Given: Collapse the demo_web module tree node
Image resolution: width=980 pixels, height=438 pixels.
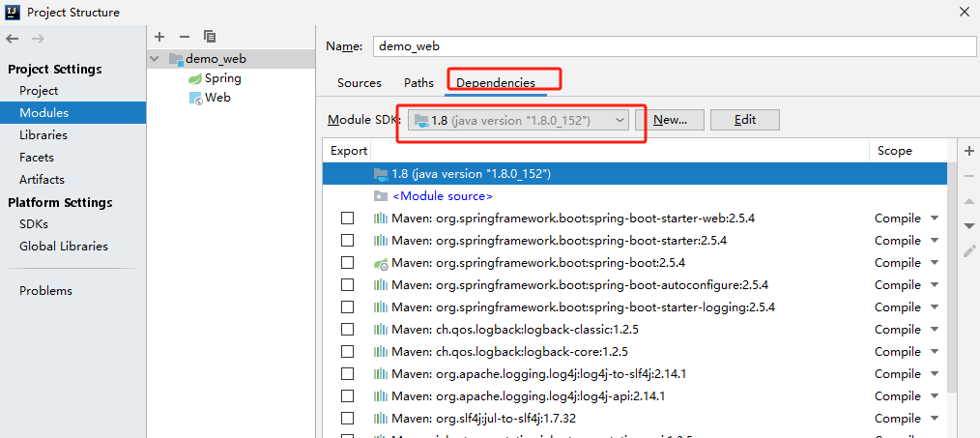Looking at the screenshot, I should (x=155, y=59).
